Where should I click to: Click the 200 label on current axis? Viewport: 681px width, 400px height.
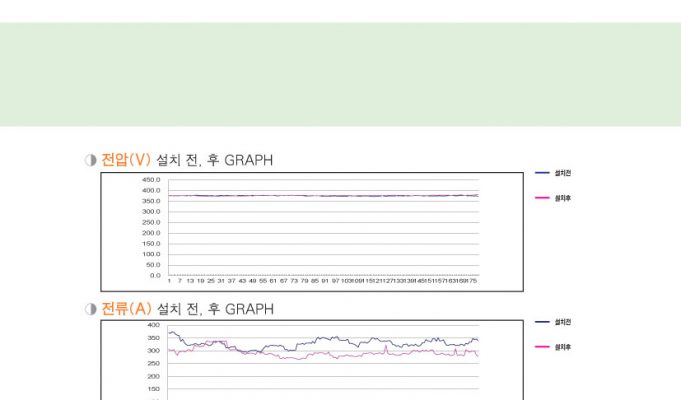pos(153,377)
